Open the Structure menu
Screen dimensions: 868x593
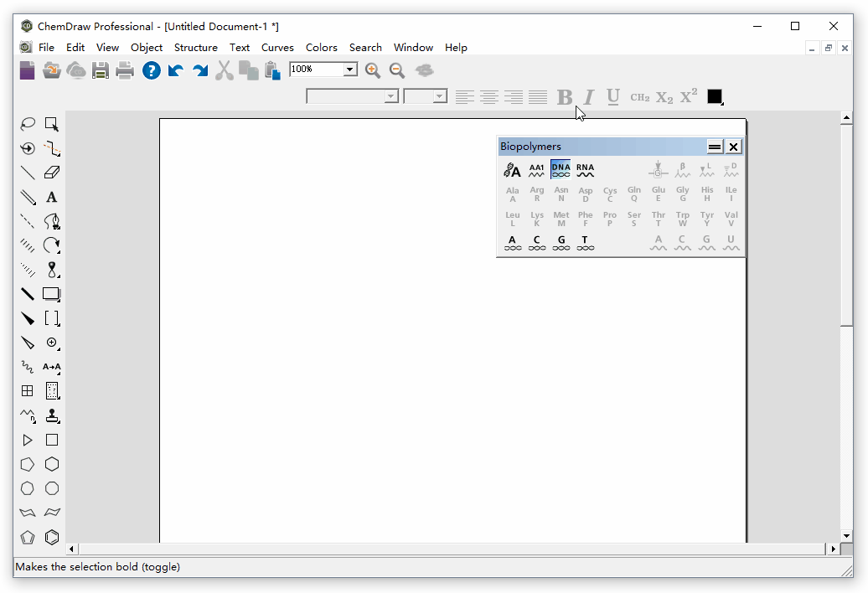pos(196,48)
